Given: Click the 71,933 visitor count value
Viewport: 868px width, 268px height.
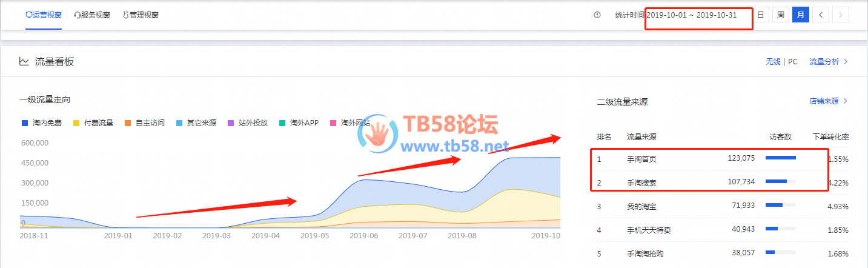Looking at the screenshot, I should coord(743,206).
